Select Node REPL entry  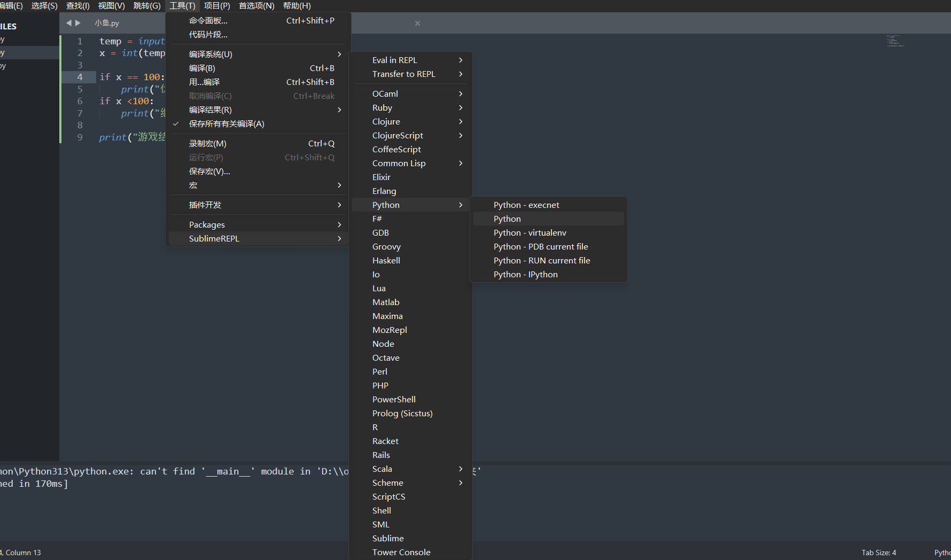click(x=410, y=344)
